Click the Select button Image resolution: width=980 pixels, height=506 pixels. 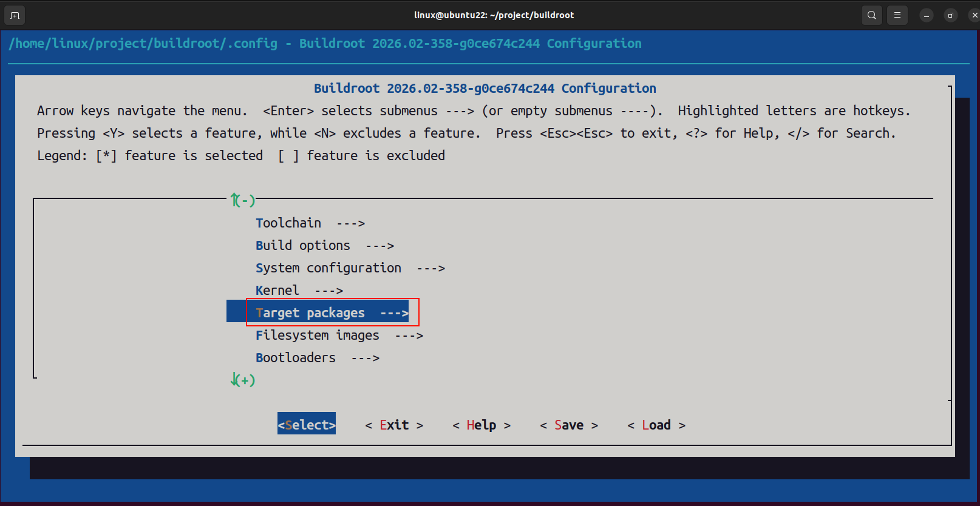coord(307,425)
